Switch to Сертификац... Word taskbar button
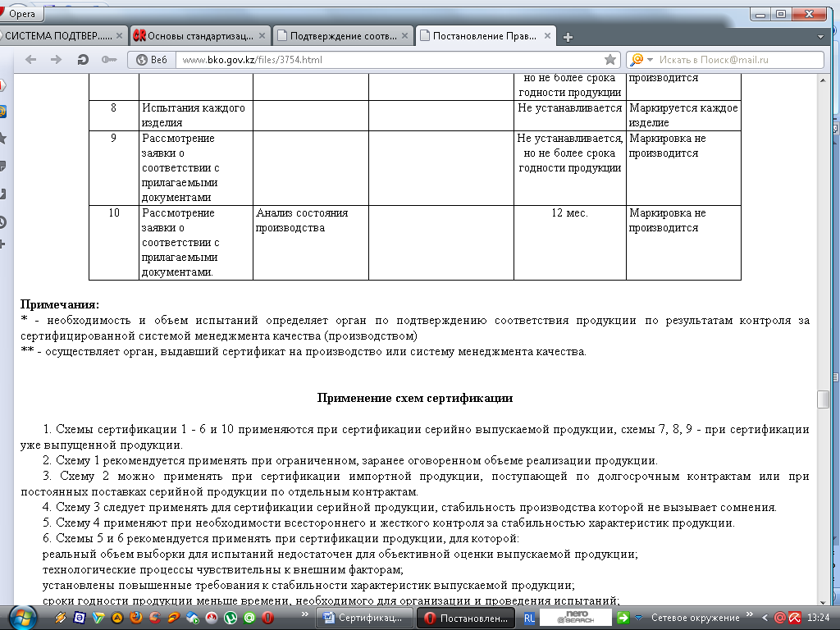Screen dimensions: 840x630 pos(365,618)
